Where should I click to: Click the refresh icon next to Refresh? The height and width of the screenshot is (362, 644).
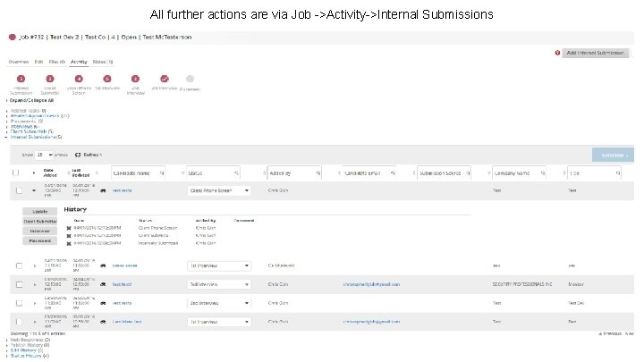(79, 155)
